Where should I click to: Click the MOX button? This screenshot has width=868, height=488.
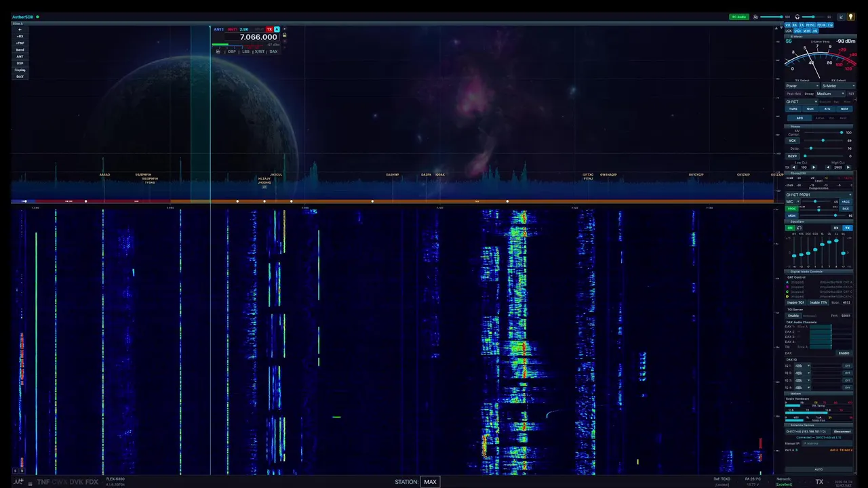[810, 108]
